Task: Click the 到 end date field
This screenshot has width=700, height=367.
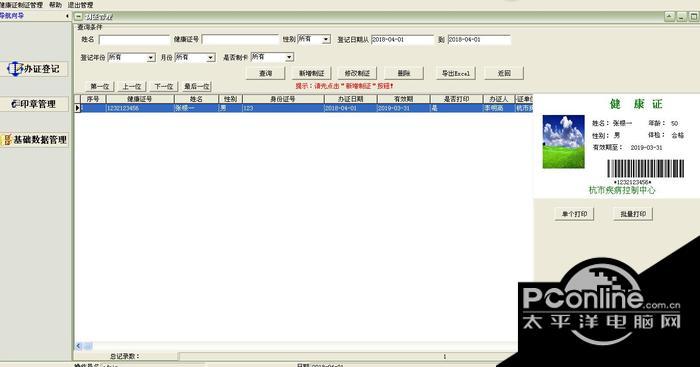Action: click(479, 40)
